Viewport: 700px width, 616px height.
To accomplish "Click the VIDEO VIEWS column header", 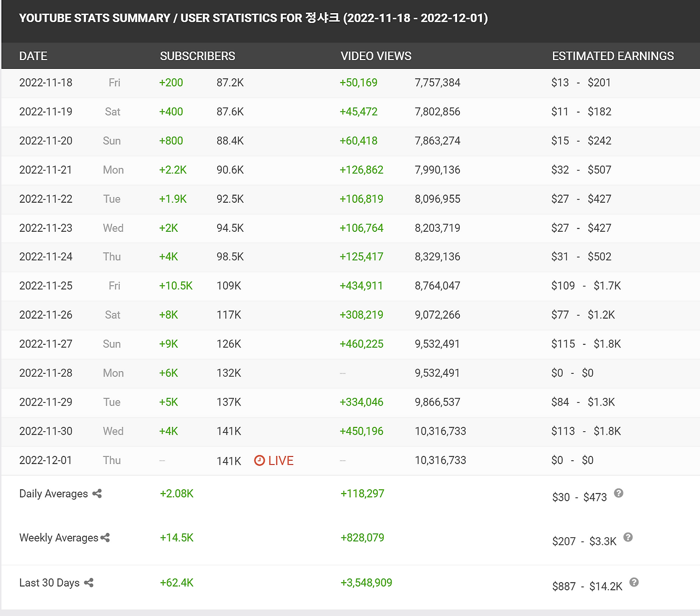I will tap(376, 56).
